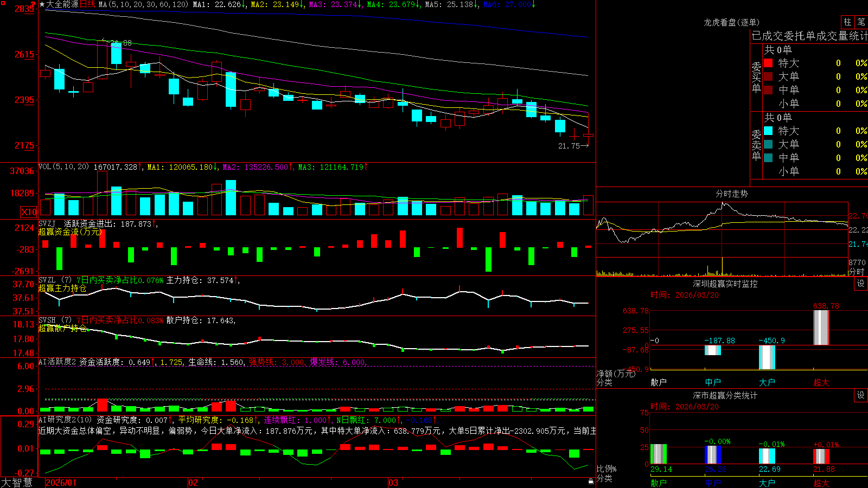This screenshot has width=868, height=488.
Task: Click the MA1: 22.626 value
Action: coord(217,4)
